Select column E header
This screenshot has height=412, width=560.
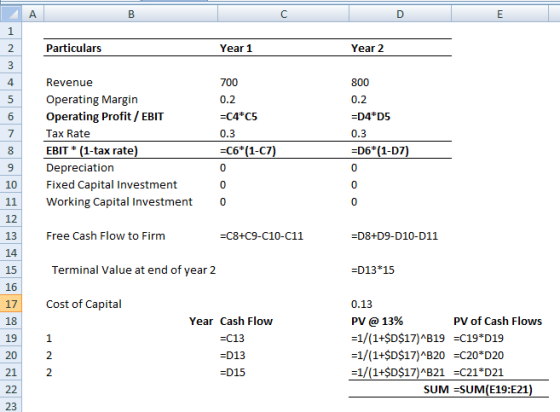(500, 14)
